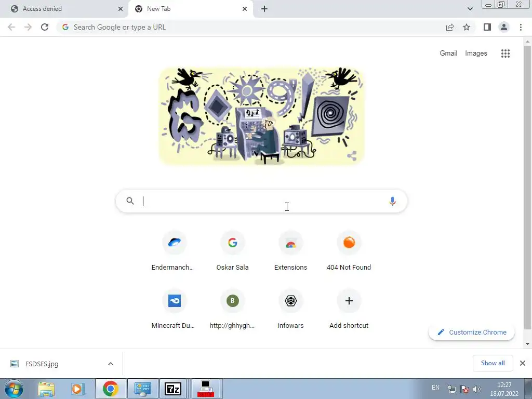The width and height of the screenshot is (532, 399).
Task: Close the New Tab tab
Action: tap(245, 9)
